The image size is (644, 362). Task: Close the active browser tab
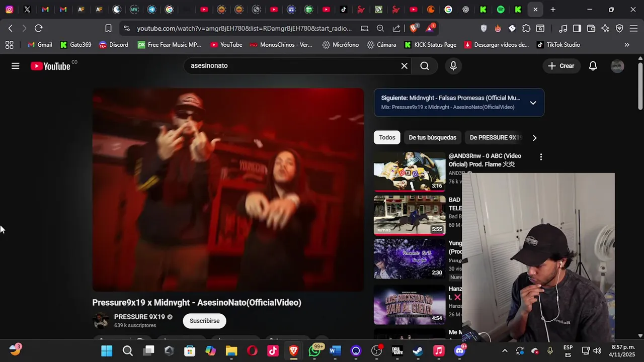pos(535,10)
